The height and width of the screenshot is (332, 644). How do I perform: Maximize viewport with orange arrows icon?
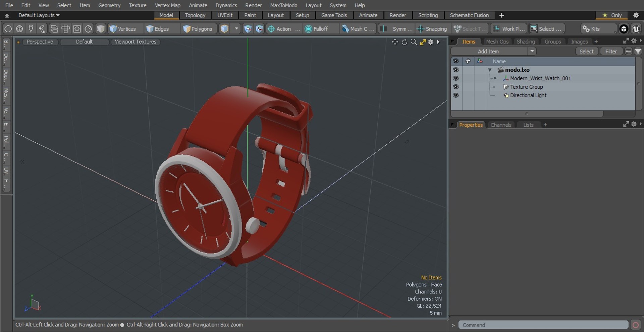tap(423, 42)
